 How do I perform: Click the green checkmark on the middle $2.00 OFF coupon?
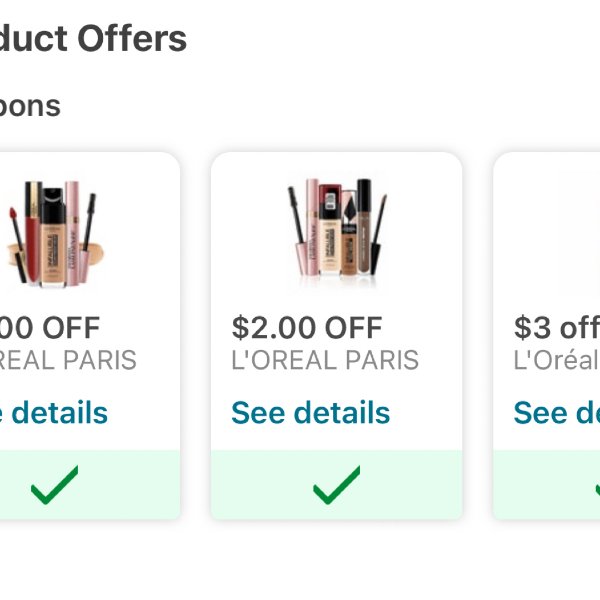(336, 485)
